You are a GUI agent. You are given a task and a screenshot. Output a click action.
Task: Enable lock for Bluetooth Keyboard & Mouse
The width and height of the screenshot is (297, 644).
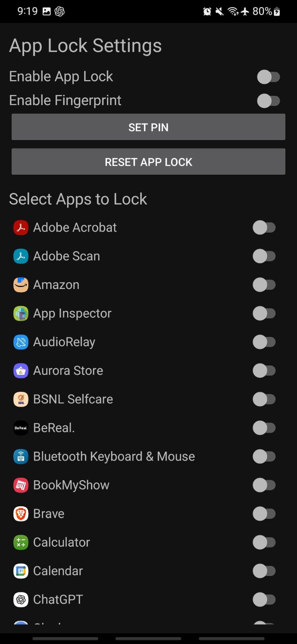tap(264, 456)
